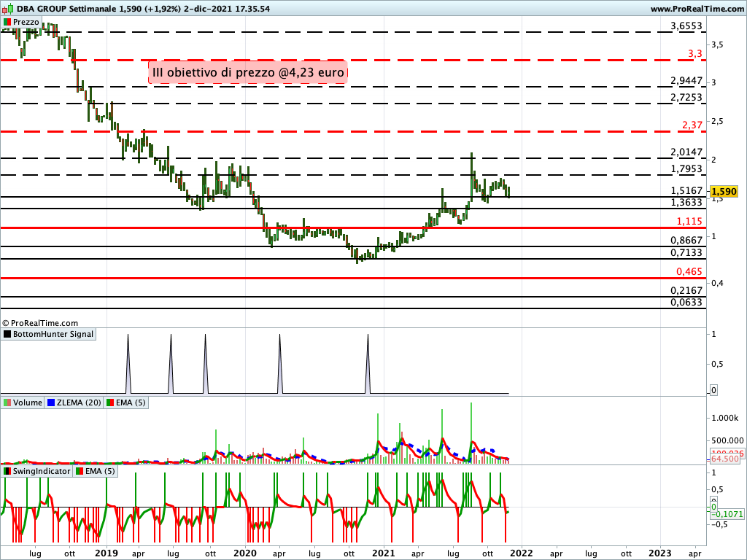
Task: Open the SwingIndicator label
Action: click(36, 471)
